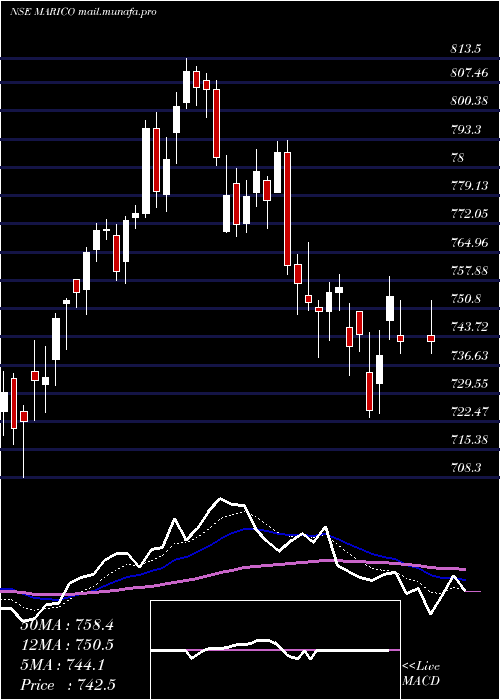Viewport: 500px width, 700px height.
Task: Click the 12MA : 750.5 readout
Action: (67, 645)
